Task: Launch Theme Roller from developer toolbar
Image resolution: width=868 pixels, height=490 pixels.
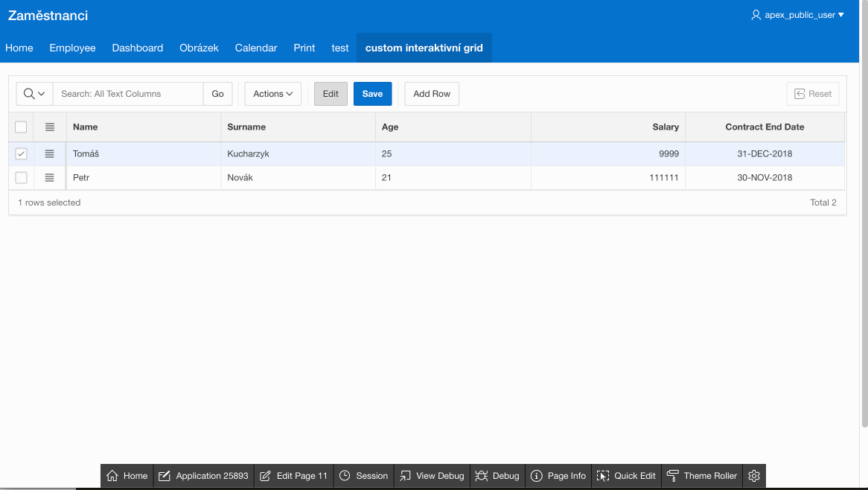Action: point(702,476)
